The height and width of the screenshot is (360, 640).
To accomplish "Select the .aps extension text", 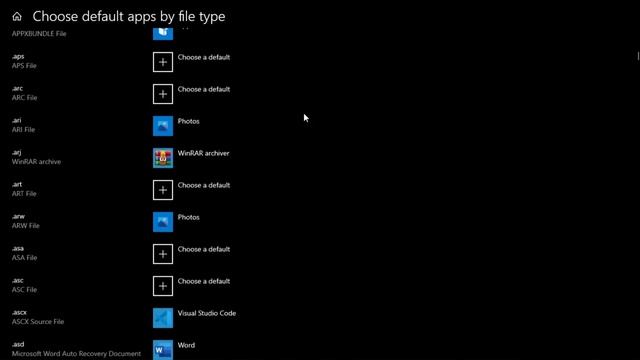I will coord(18,56).
